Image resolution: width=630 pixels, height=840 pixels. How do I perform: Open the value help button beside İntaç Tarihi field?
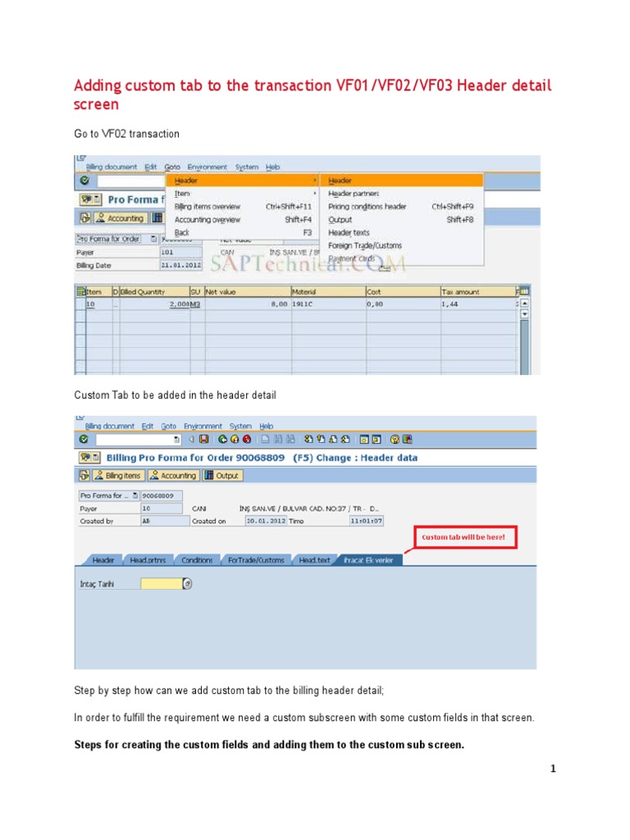pos(187,583)
